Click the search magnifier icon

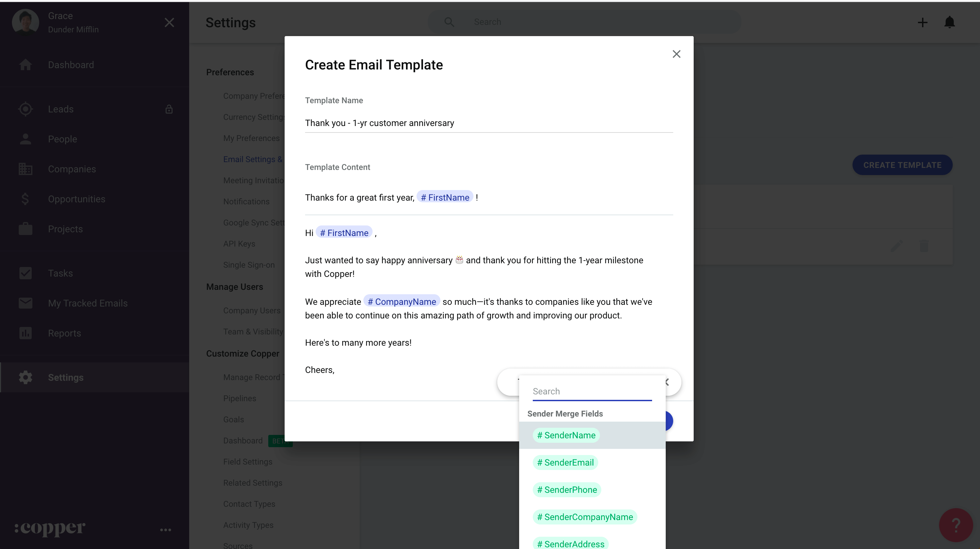tap(449, 22)
